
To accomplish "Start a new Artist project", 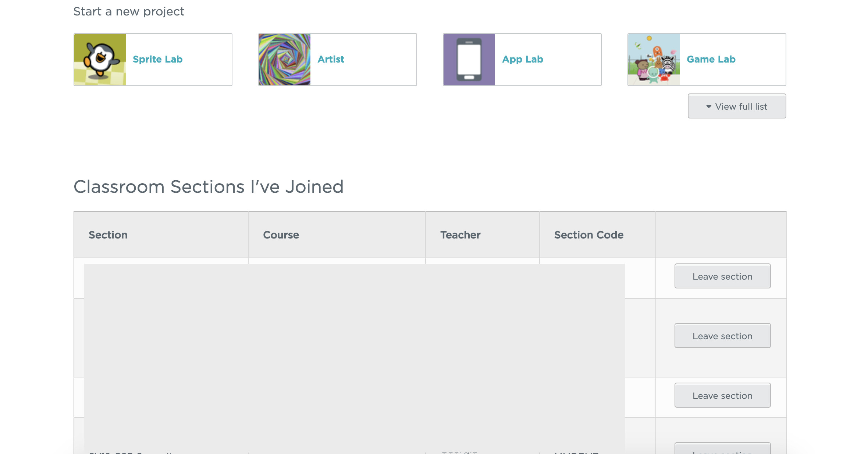I will 331,59.
